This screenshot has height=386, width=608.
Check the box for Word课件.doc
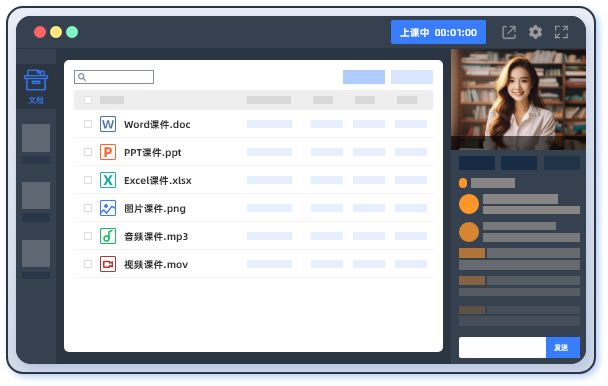click(x=88, y=124)
